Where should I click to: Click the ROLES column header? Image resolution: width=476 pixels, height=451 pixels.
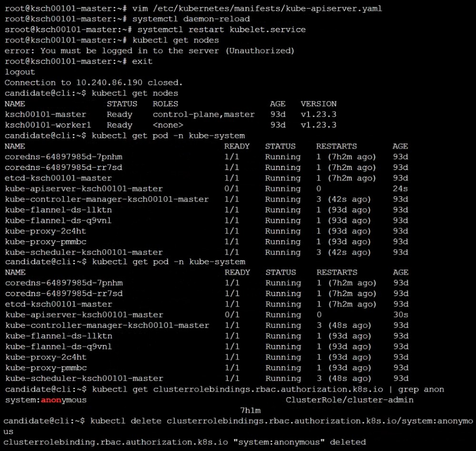[x=165, y=104]
